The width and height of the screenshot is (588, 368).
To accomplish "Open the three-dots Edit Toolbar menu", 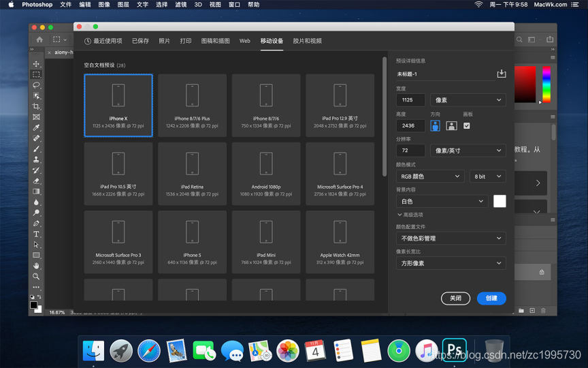I will pyautogui.click(x=36, y=287).
